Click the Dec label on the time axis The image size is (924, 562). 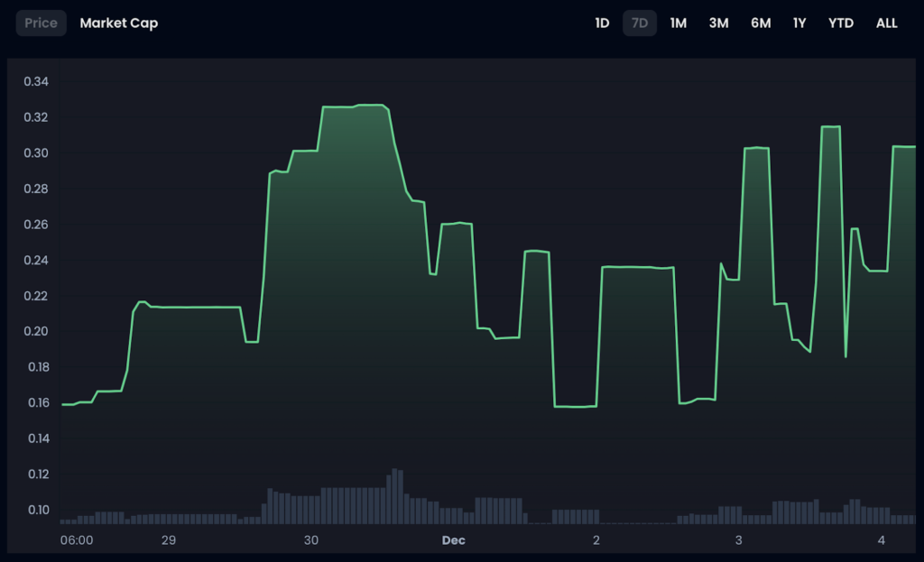click(453, 540)
